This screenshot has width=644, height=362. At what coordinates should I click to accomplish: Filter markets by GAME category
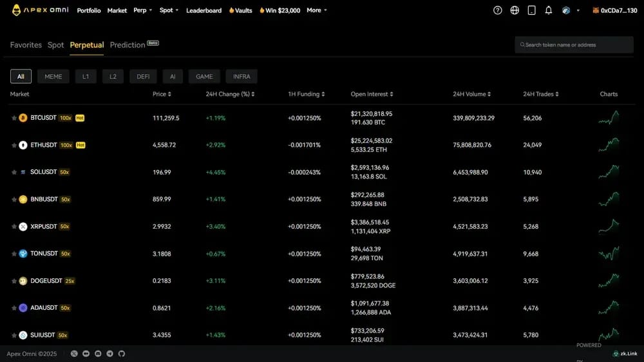[x=204, y=77]
